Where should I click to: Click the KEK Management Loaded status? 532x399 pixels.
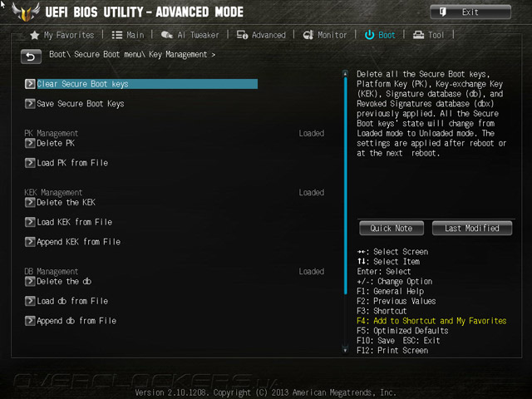click(312, 192)
